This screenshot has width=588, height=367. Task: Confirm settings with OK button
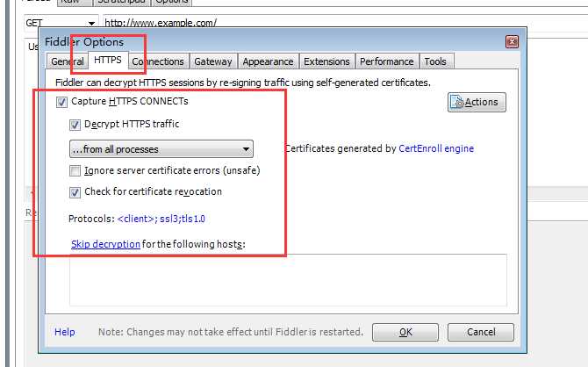[x=405, y=332]
